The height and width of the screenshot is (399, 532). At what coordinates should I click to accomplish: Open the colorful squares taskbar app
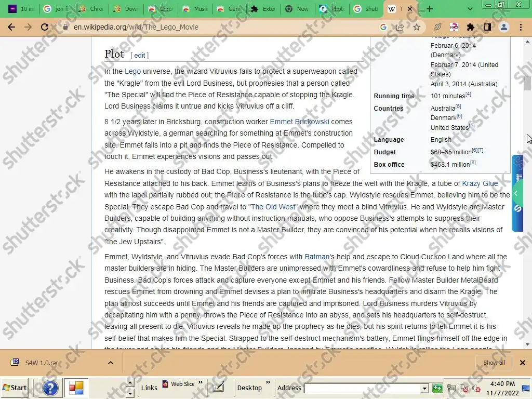coord(76,388)
